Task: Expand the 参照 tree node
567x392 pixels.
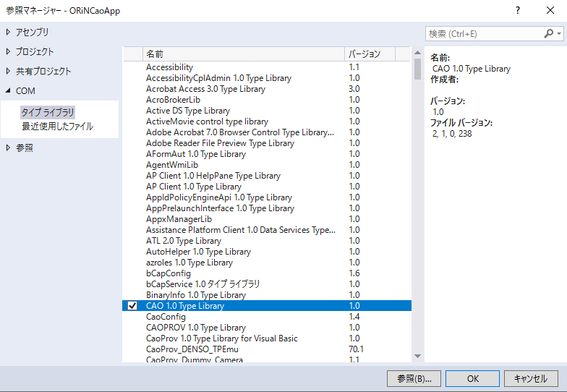Action: coord(8,148)
